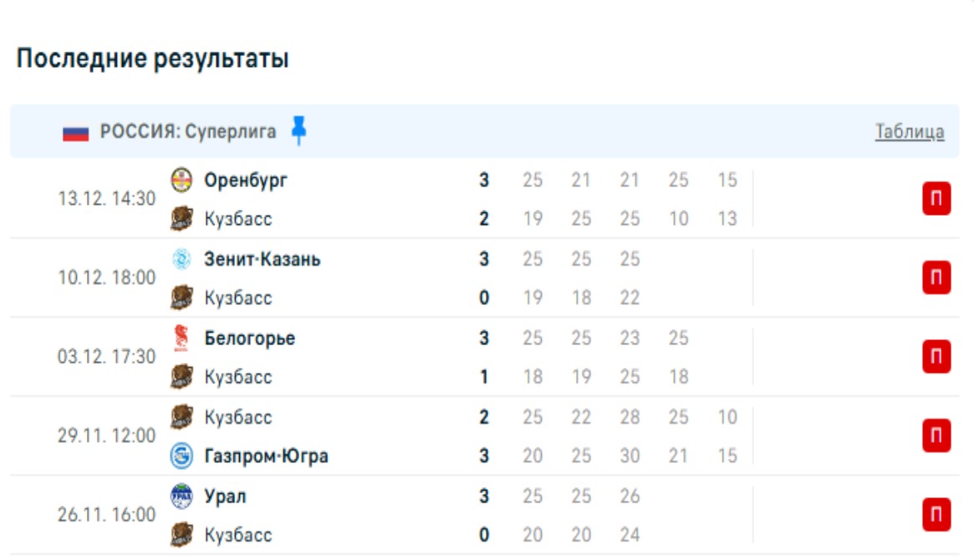The image size is (974, 560).
Task: Click the red П badge for Газпром-Югра match
Action: click(936, 435)
